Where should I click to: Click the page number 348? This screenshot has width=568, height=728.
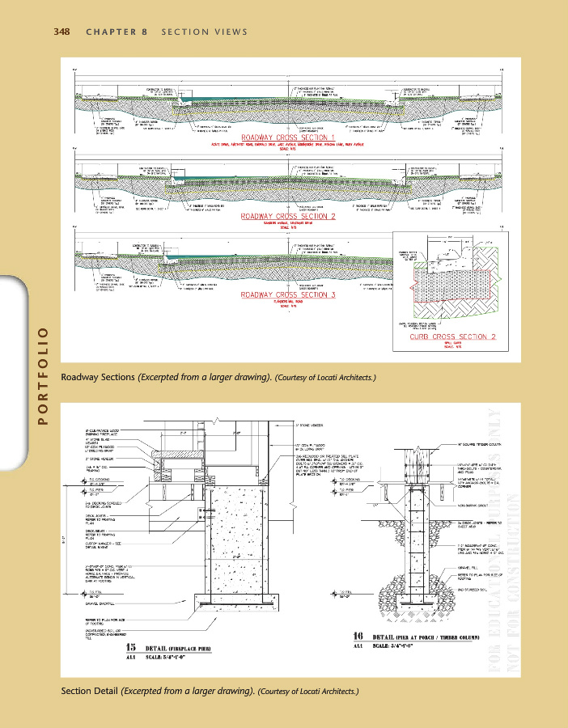coord(62,32)
